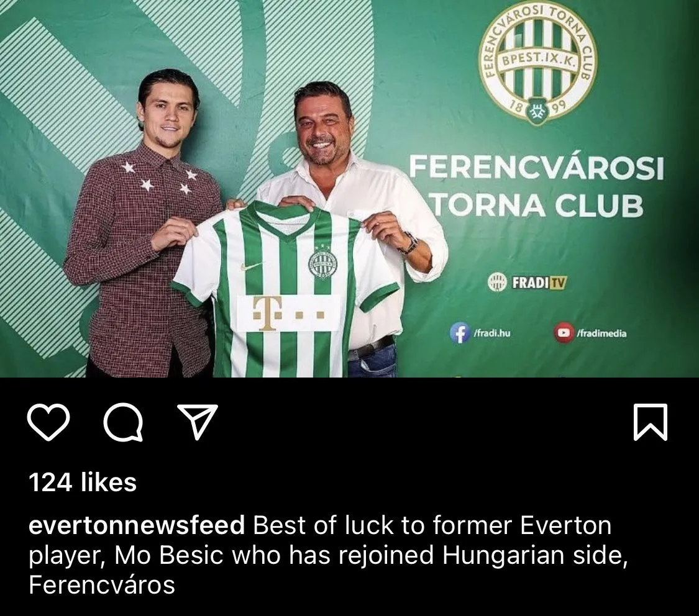Screen dimensions: 699x616
Task: Open comments via the speech bubble icon
Action: tap(124, 422)
